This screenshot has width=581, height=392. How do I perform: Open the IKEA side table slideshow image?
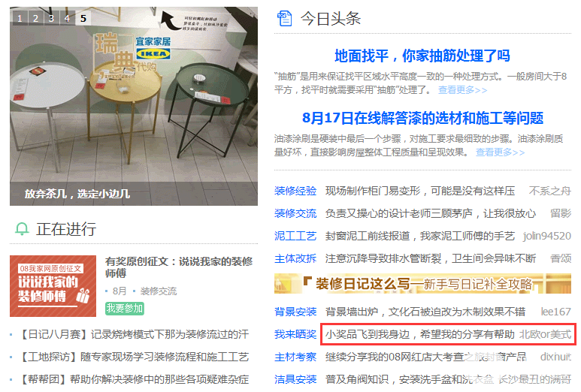pos(134,106)
